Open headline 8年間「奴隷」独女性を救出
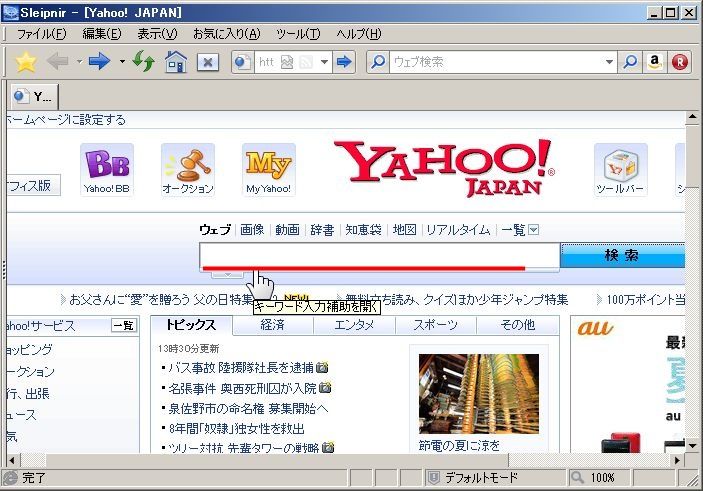Image resolution: width=703 pixels, height=491 pixels. coord(236,429)
